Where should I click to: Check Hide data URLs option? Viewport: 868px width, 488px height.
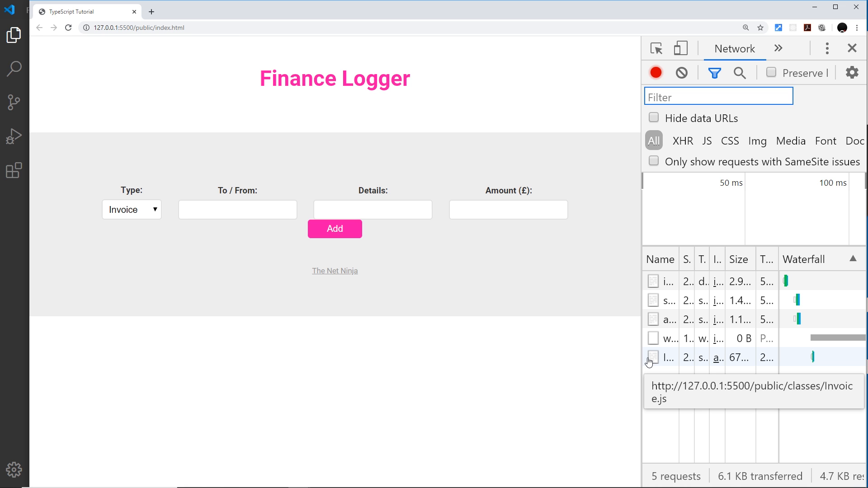pyautogui.click(x=654, y=117)
